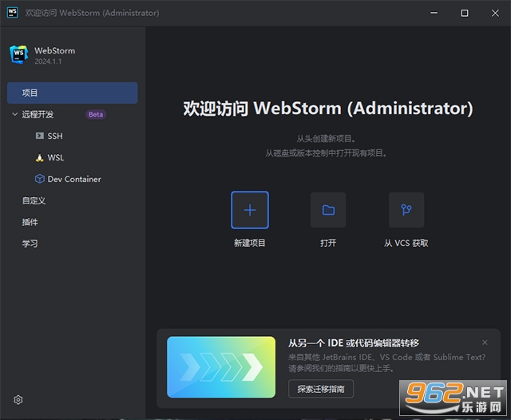Screen dimensions: 511x420
Task: Click WebStorm icon in title bar
Action: point(13,13)
